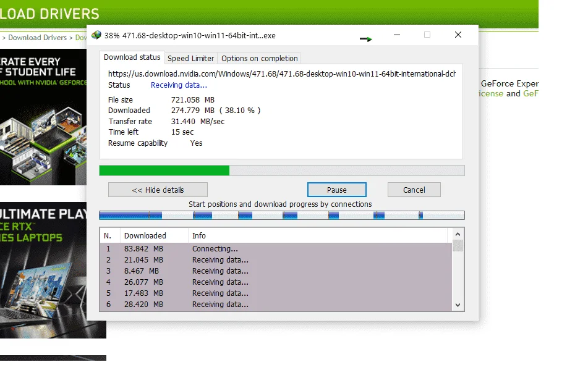Click the 15 sec time left value

point(182,132)
